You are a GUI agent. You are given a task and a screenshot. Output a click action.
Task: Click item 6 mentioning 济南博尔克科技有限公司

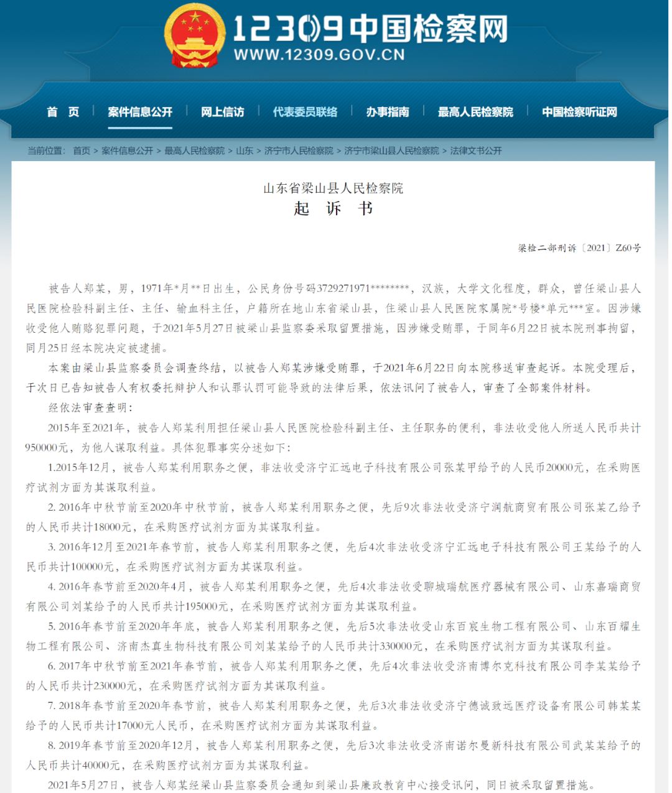tap(333, 676)
